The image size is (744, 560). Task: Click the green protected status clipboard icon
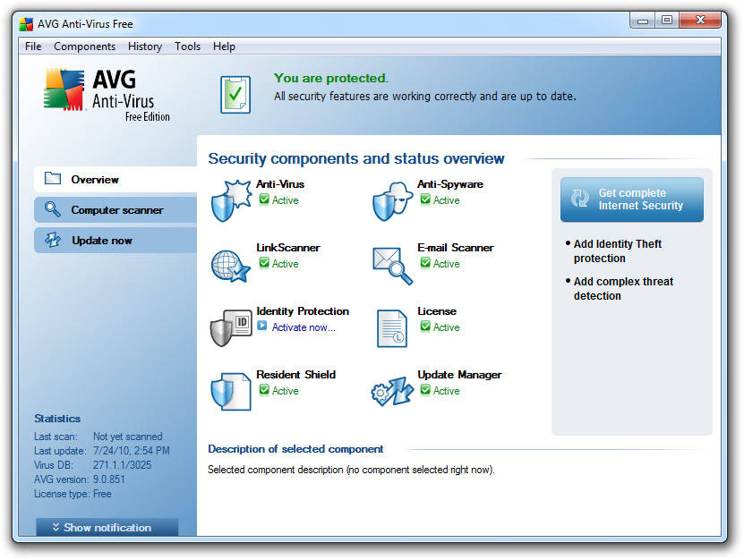(x=235, y=95)
